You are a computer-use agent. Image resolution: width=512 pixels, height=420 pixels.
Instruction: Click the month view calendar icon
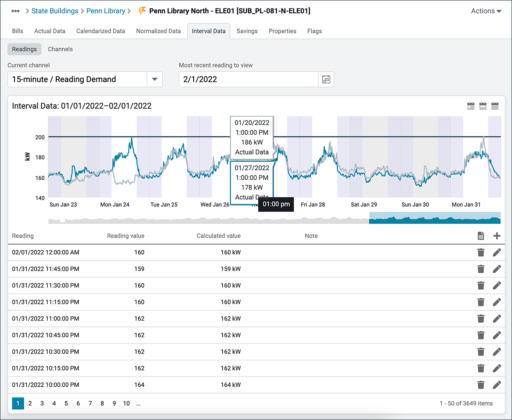click(495, 106)
